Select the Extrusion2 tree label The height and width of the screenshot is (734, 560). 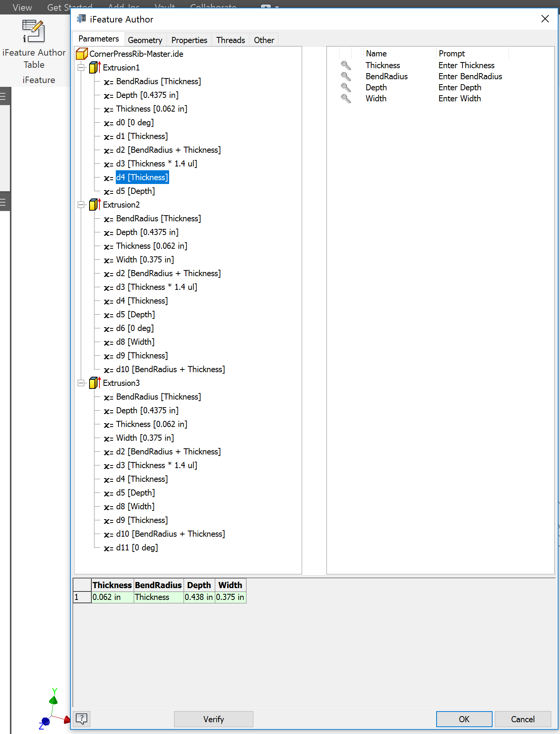point(121,205)
